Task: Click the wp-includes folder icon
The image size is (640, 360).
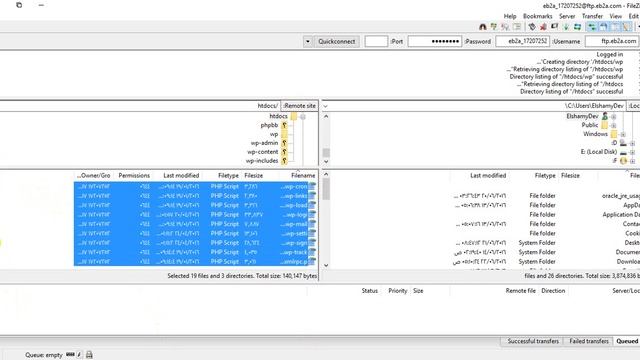Action: click(284, 161)
